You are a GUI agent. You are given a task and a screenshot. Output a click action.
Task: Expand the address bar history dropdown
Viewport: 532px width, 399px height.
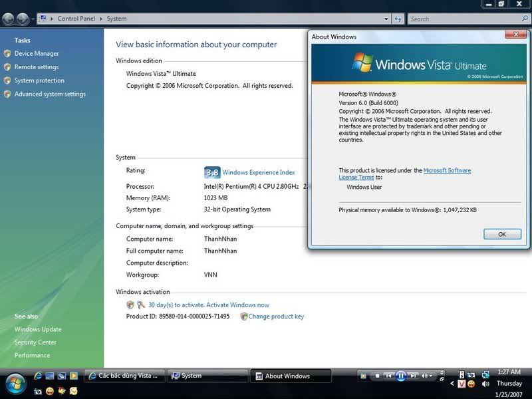pos(386,19)
